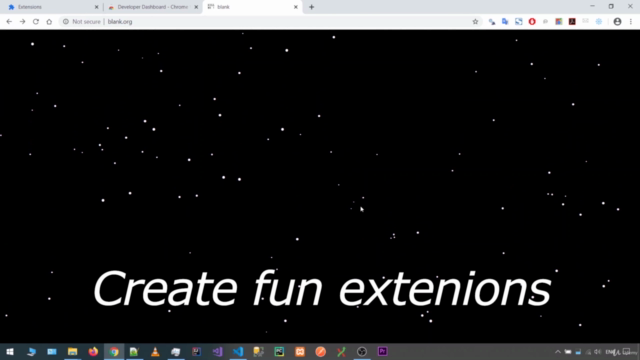Open Postman from the taskbar
Image resolution: width=640 pixels, height=360 pixels.
tap(320, 351)
